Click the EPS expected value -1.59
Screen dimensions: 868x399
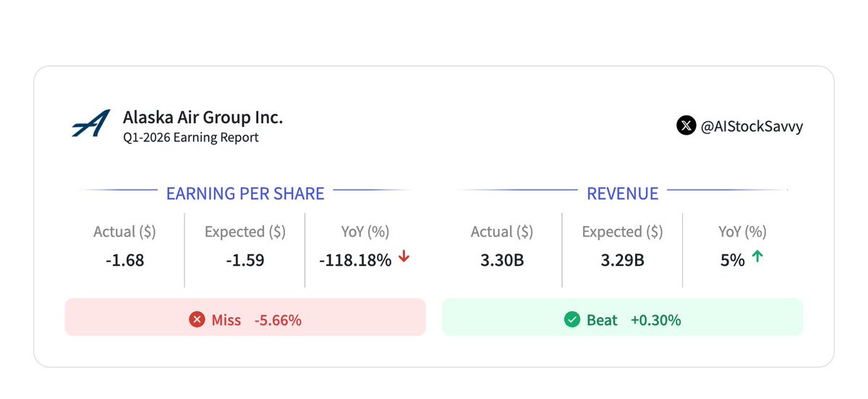[x=244, y=260]
